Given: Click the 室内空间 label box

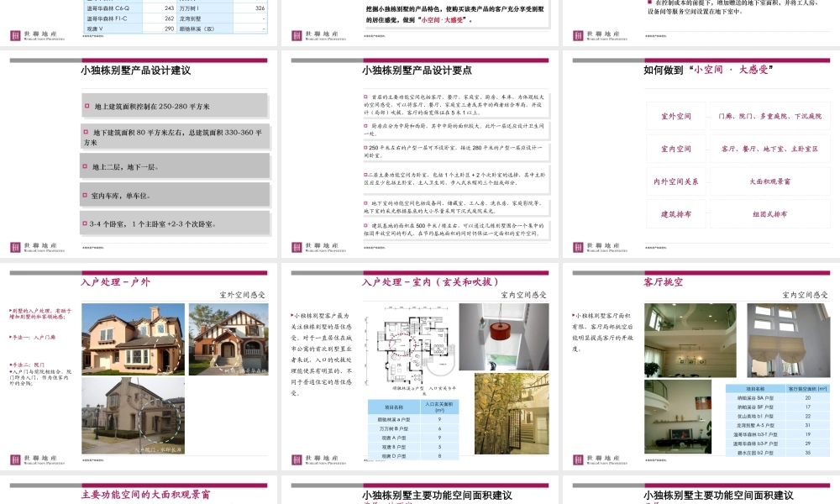Looking at the screenshot, I should point(675,149).
